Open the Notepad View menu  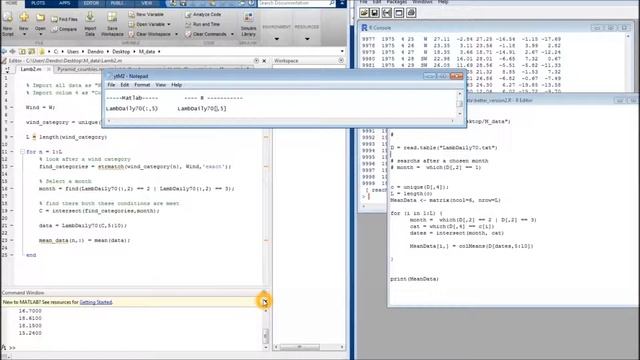coord(160,85)
